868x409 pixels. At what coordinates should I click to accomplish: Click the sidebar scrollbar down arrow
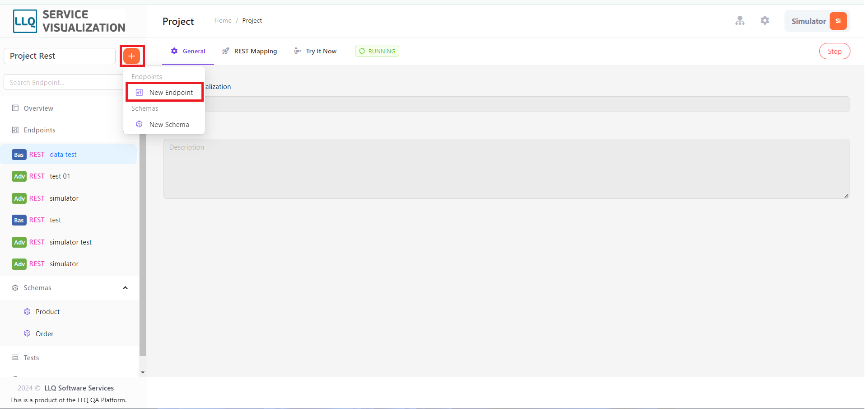tap(143, 372)
